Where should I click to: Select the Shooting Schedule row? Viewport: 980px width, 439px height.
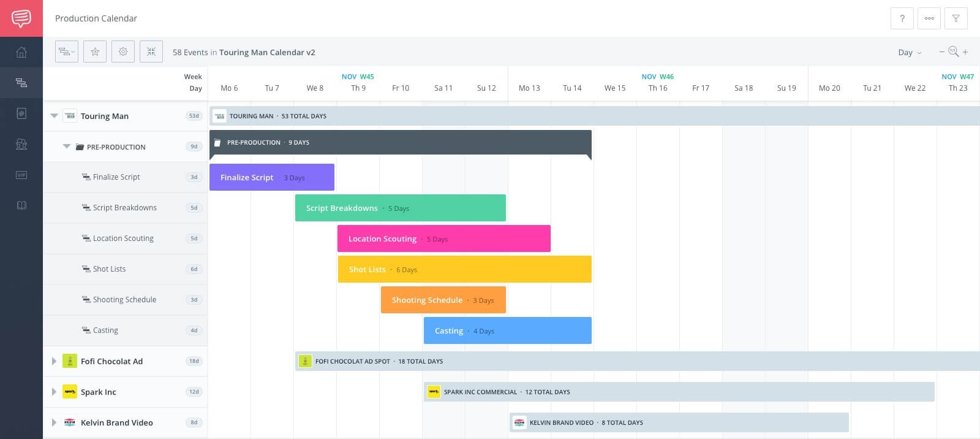(125, 300)
